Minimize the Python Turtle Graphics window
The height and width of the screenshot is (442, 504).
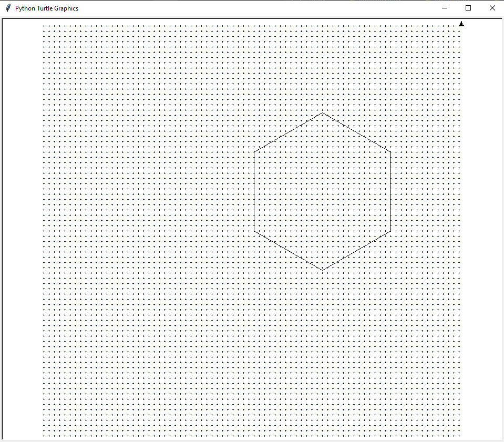coord(445,8)
